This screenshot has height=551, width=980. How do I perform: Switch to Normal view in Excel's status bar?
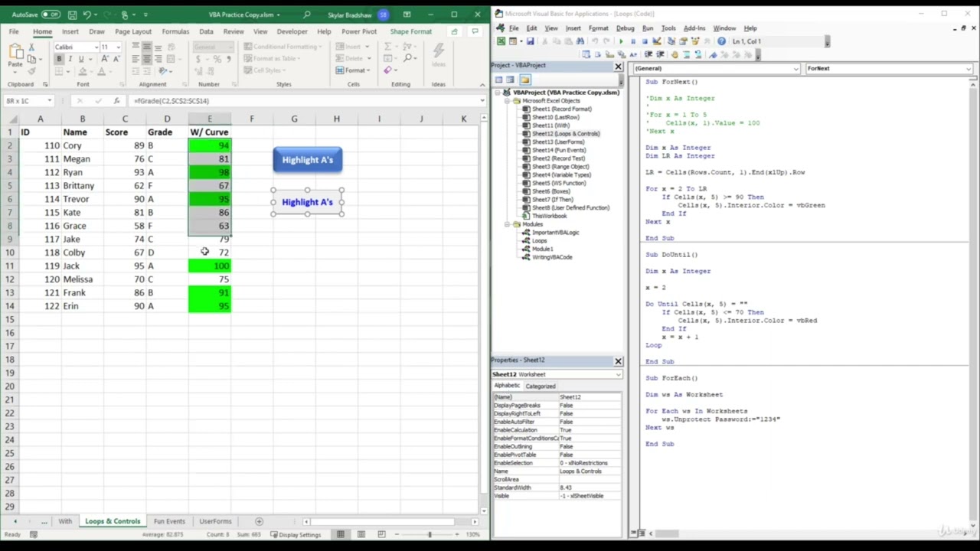pos(341,534)
